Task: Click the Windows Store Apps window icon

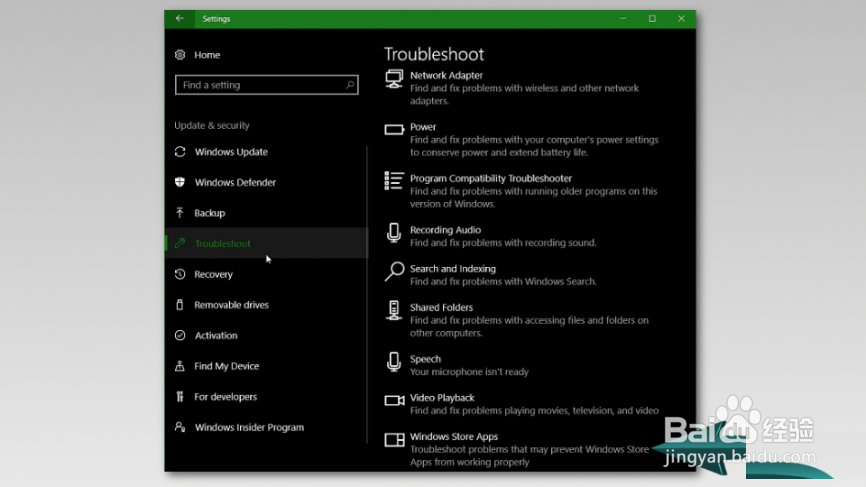Action: pyautogui.click(x=394, y=440)
